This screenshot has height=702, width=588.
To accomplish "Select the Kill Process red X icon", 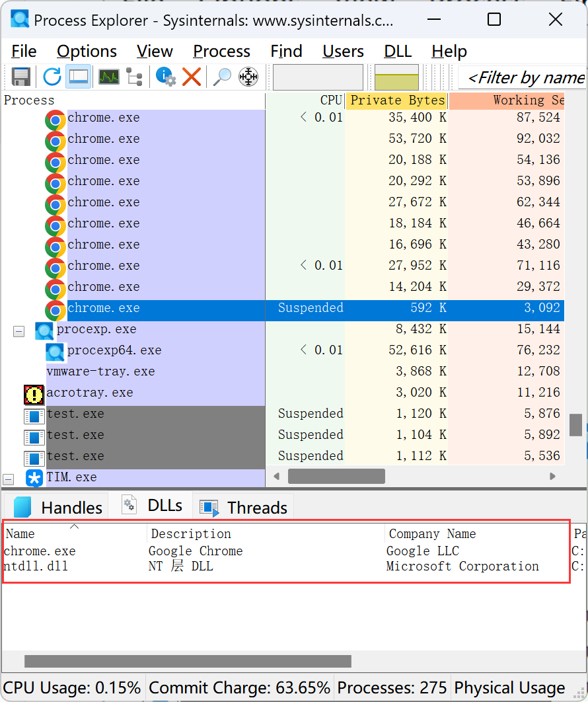I will pyautogui.click(x=192, y=77).
